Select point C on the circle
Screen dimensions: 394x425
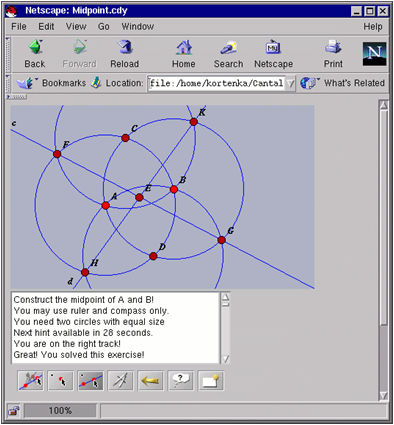click(x=125, y=138)
